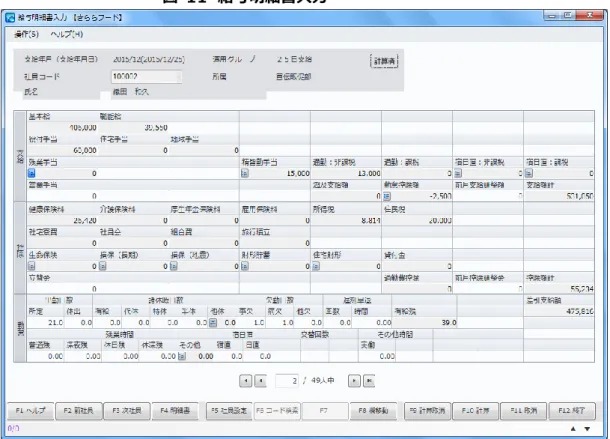Open the 操作(S) menu
Image resolution: width=610 pixels, height=439 pixels.
26,34
